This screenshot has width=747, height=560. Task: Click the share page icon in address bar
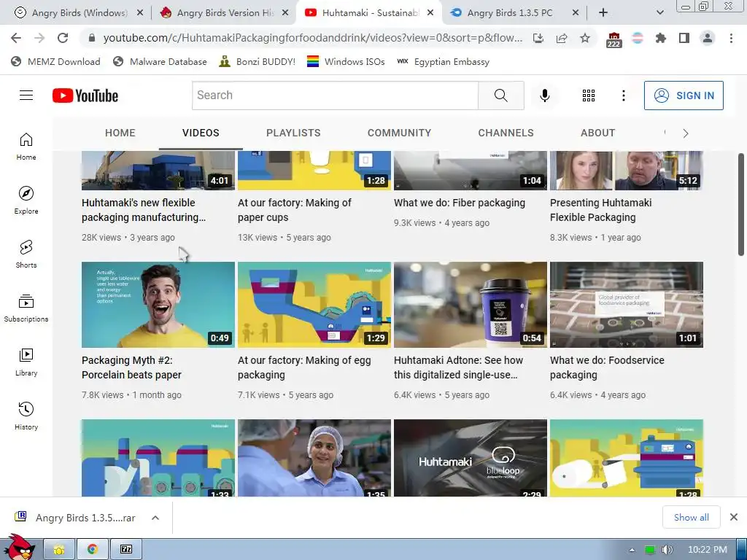tap(562, 38)
